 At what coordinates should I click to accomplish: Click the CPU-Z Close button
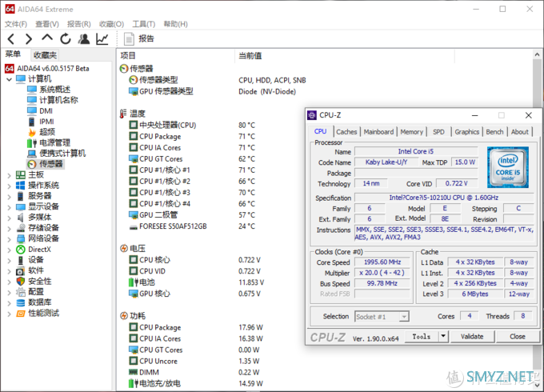(518, 337)
